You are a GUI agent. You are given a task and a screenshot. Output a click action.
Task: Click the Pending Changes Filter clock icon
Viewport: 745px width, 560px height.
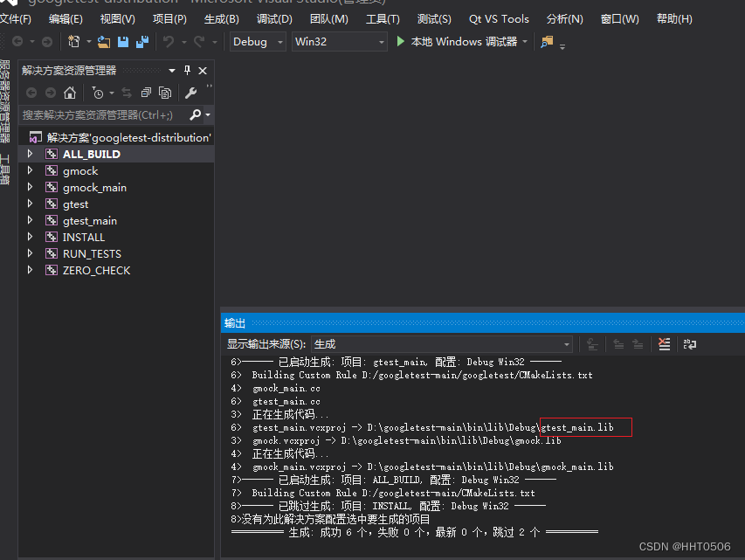coord(98,93)
